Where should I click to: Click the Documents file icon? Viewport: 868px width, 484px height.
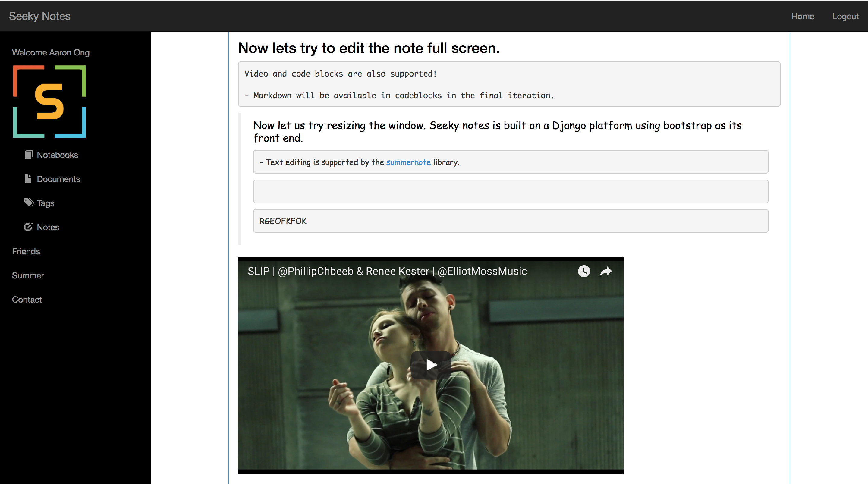[x=28, y=179]
